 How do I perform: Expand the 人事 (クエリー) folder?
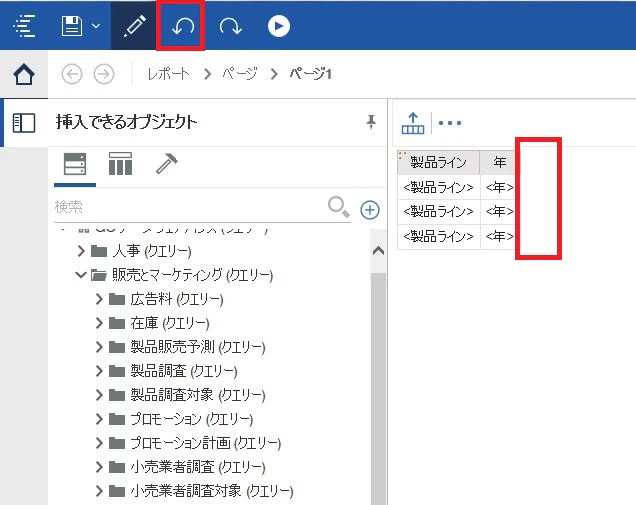click(81, 251)
